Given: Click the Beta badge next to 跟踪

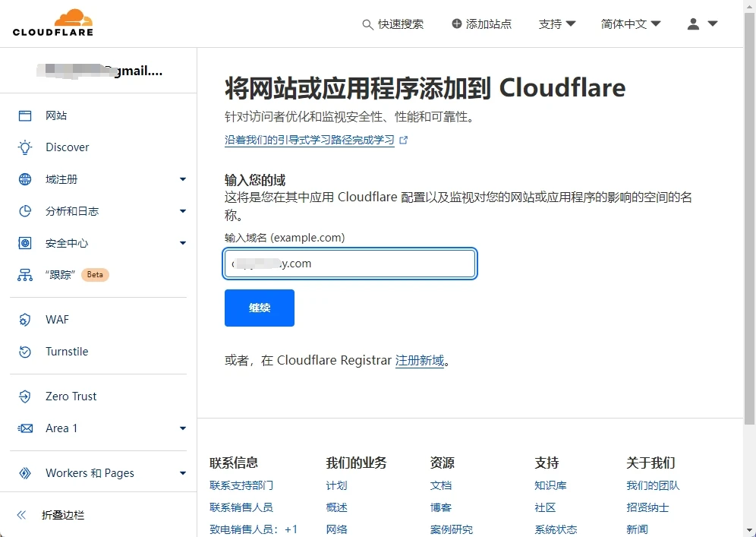Looking at the screenshot, I should click(x=95, y=274).
